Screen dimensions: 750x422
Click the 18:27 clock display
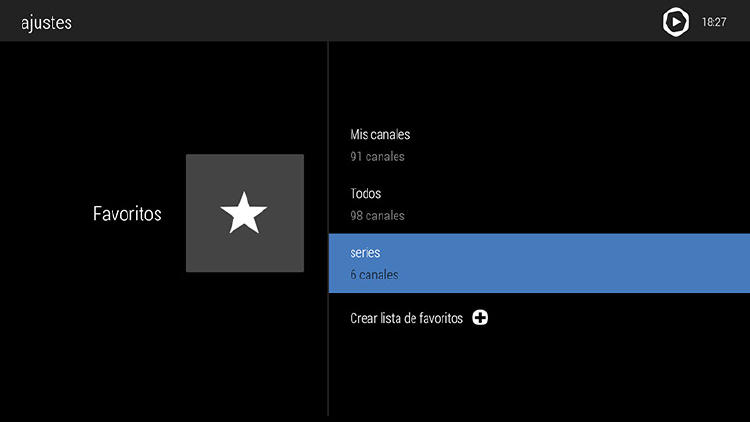(x=714, y=21)
